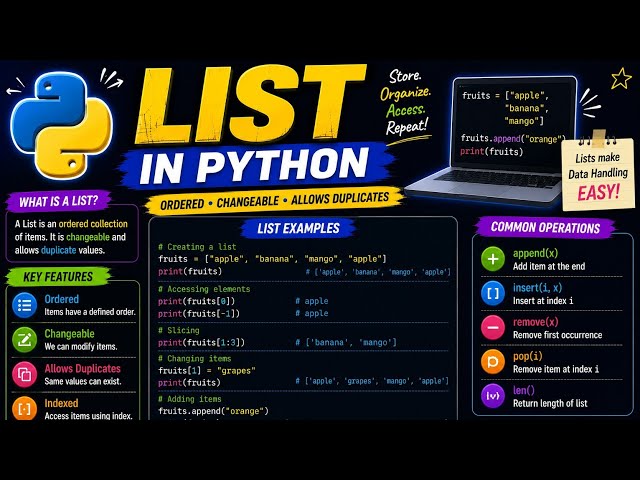Click the 'Access items using index.' text
The height and width of the screenshot is (480, 640).
click(x=89, y=416)
